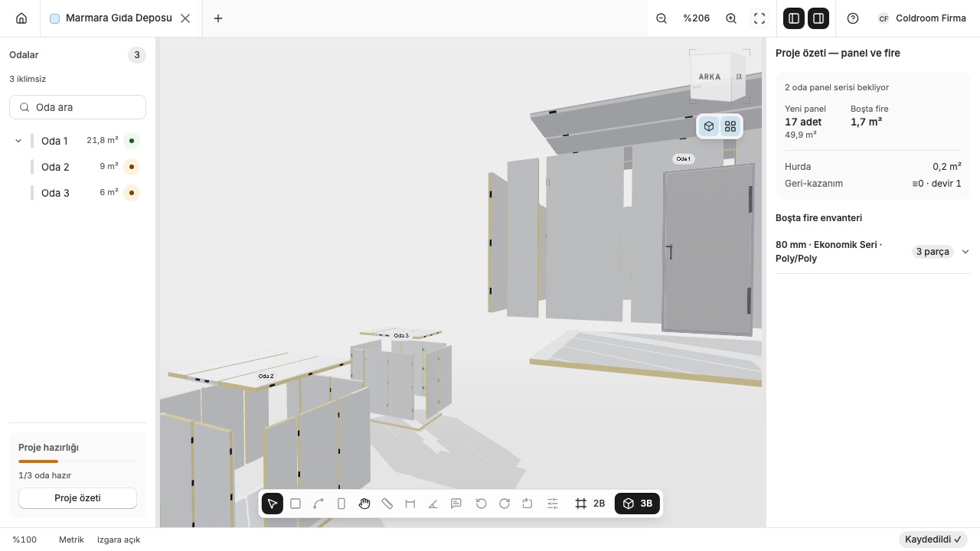Go to the home screen icon
Viewport: 980px width, 551px height.
click(x=21, y=18)
